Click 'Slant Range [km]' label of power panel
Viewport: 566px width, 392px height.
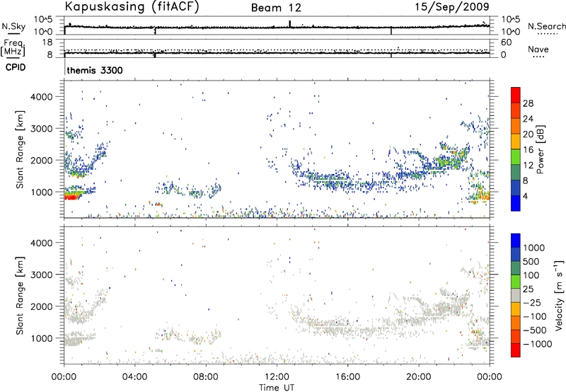coord(20,149)
